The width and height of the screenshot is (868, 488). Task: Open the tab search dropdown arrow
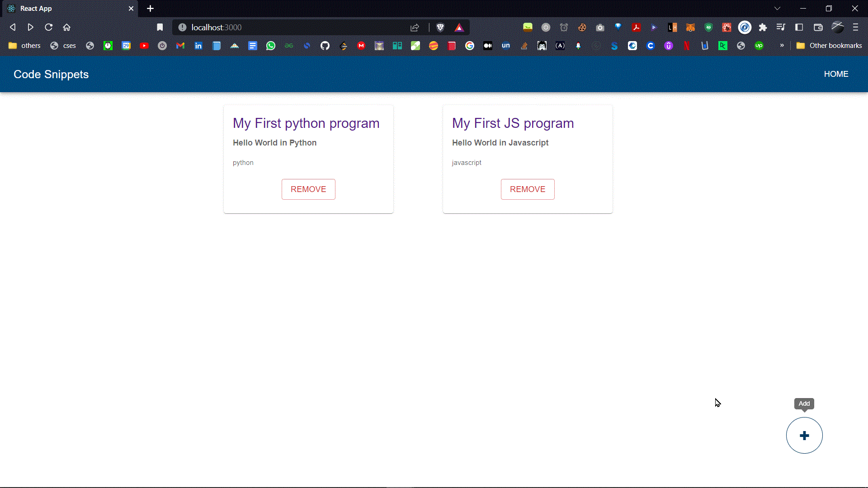(778, 9)
